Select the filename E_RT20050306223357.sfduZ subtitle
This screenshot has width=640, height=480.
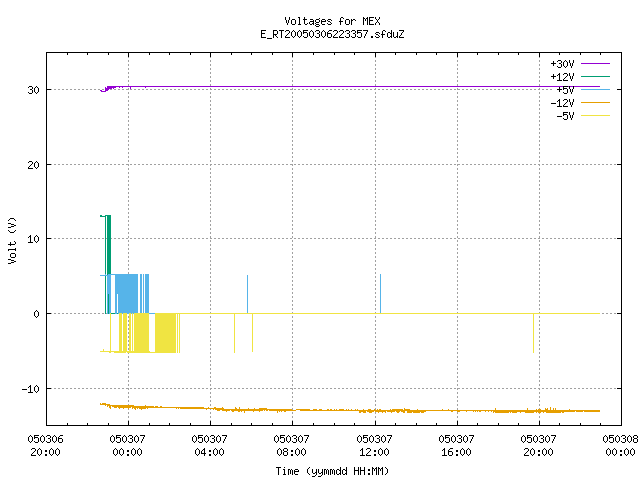(x=332, y=34)
